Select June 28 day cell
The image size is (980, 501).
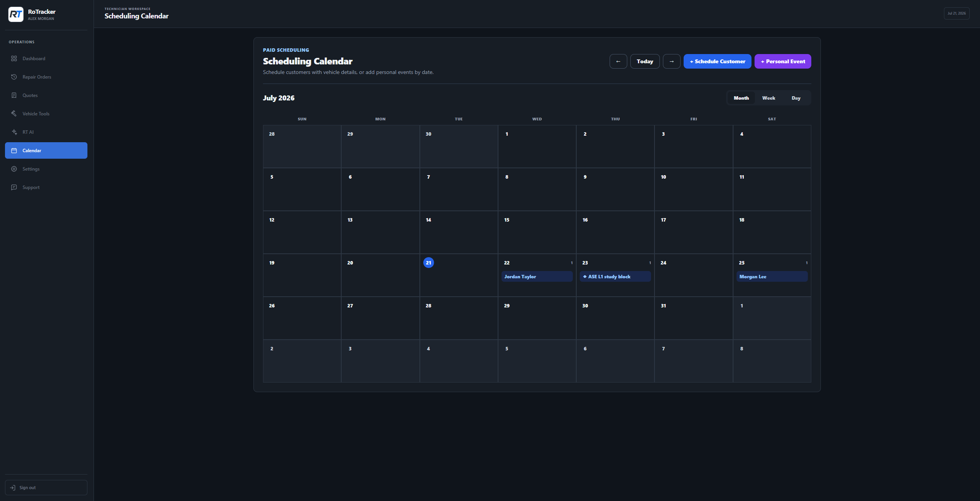click(x=302, y=146)
